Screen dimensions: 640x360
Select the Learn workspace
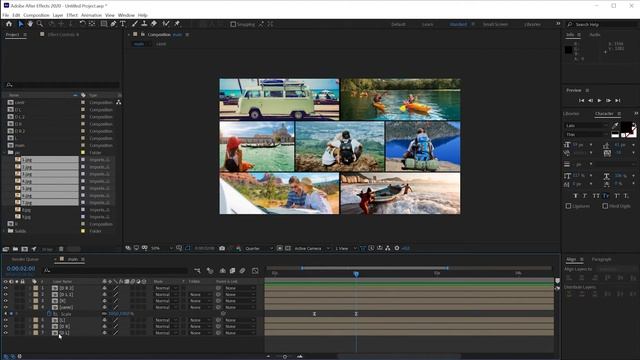428,24
